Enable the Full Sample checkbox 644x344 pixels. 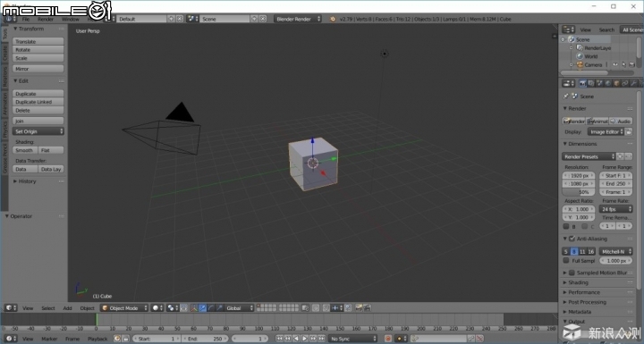click(x=566, y=261)
